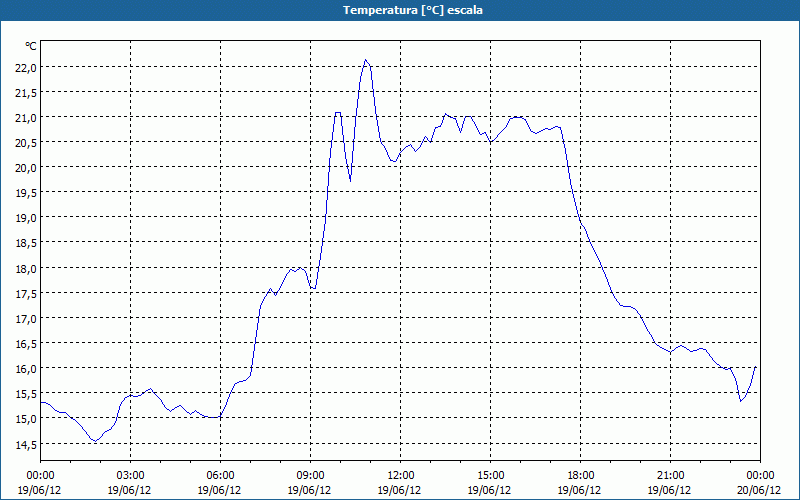This screenshot has height=500, width=800.
Task: Select the 15,0 y-axis label
Action: 25,419
